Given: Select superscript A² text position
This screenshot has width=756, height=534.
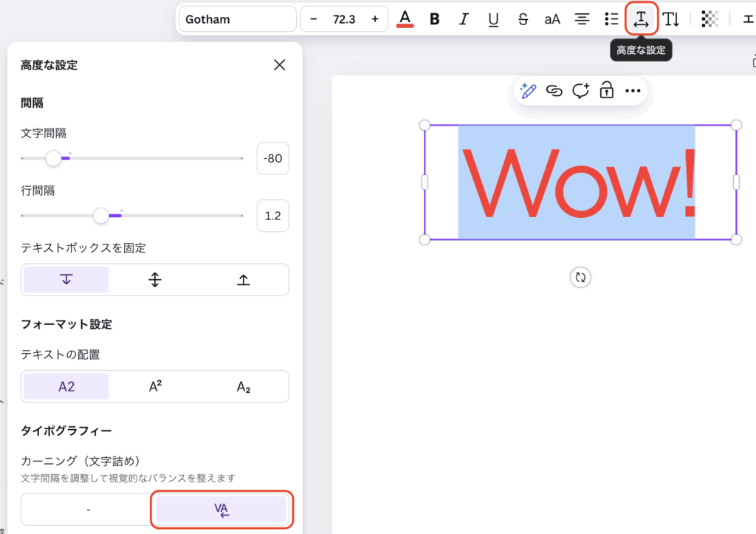Looking at the screenshot, I should click(155, 386).
